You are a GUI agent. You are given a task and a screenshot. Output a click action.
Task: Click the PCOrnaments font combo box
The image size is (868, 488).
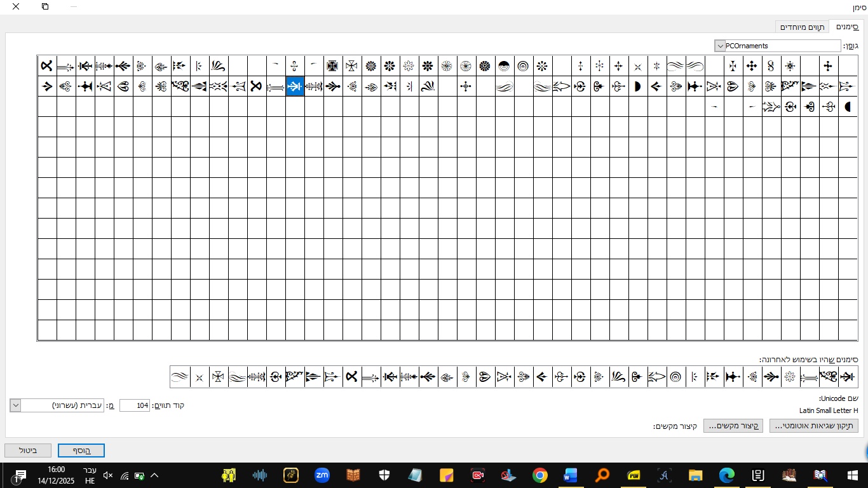[782, 46]
